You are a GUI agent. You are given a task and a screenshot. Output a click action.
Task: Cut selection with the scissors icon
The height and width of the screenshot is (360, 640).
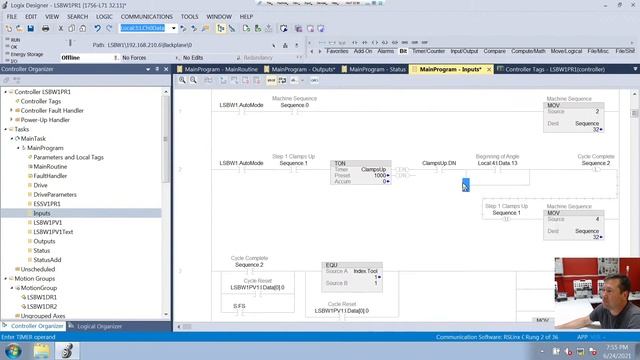60,28
